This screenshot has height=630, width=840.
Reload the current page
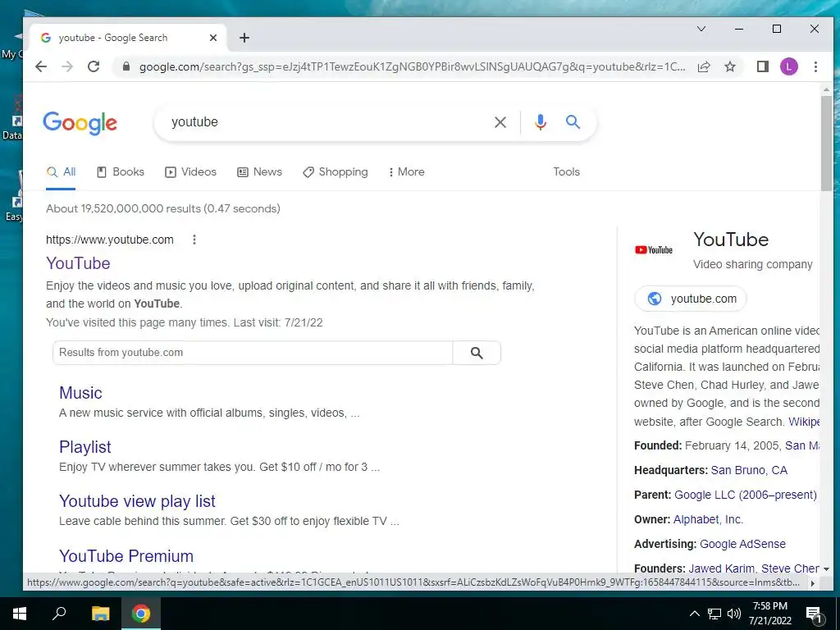94,66
